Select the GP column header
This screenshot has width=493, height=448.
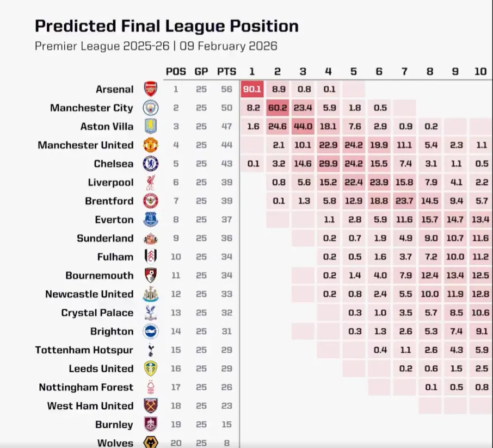(201, 71)
